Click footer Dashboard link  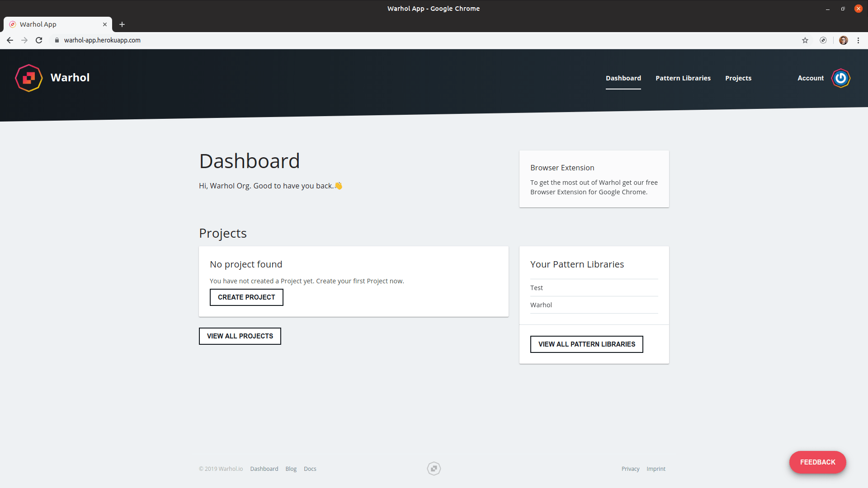[x=264, y=469]
